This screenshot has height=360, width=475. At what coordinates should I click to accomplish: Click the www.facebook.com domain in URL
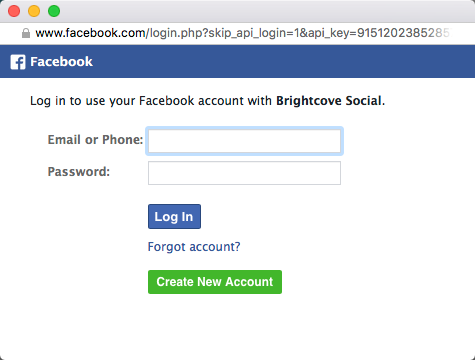pyautogui.click(x=91, y=33)
